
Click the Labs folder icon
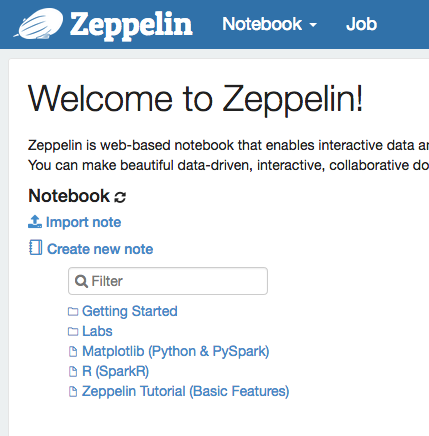pos(73,332)
